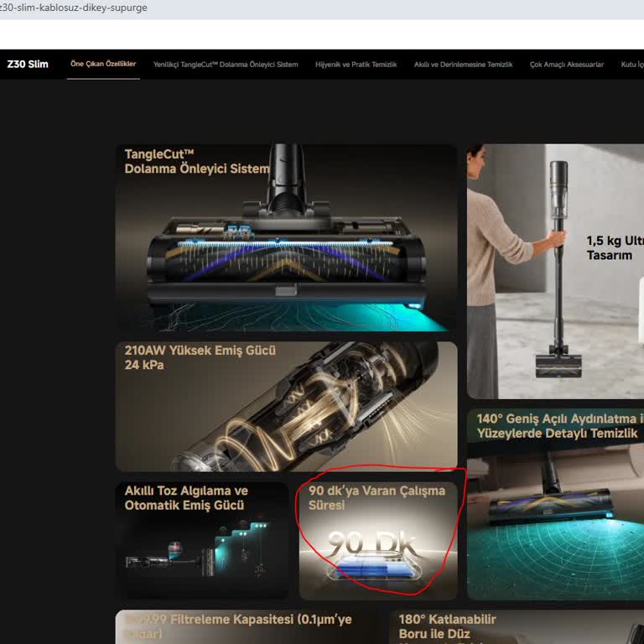Go to Akıllı ve Derinlemesine Temizlik tab
644x644 pixels.
pos(463,65)
